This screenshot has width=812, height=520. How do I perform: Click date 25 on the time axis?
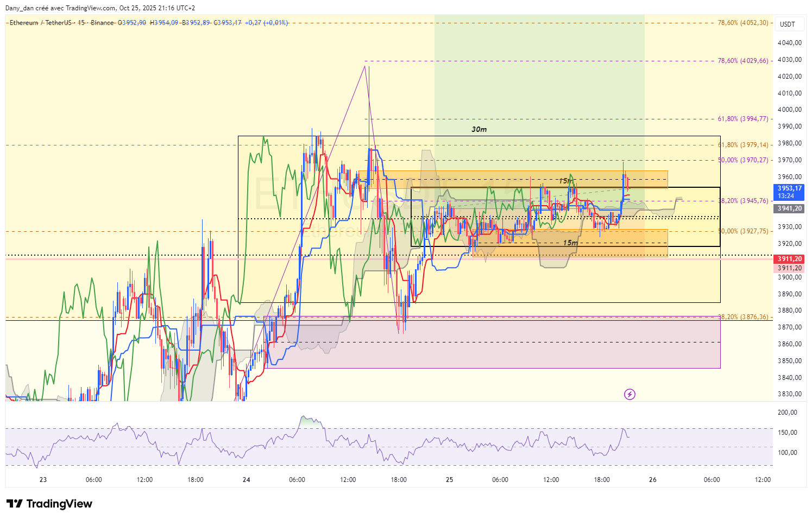click(x=450, y=480)
